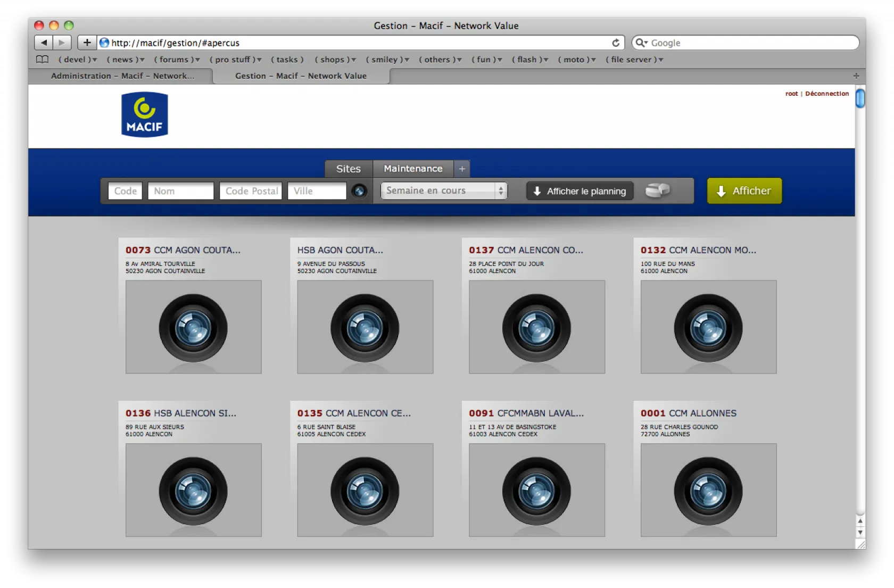Click the plus tab next to Maintenance
The height and width of the screenshot is (588, 894).
pyautogui.click(x=462, y=169)
